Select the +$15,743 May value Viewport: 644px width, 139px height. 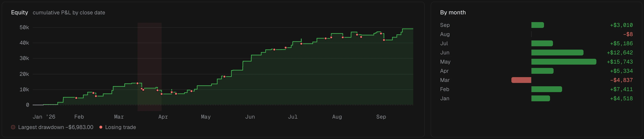click(620, 62)
